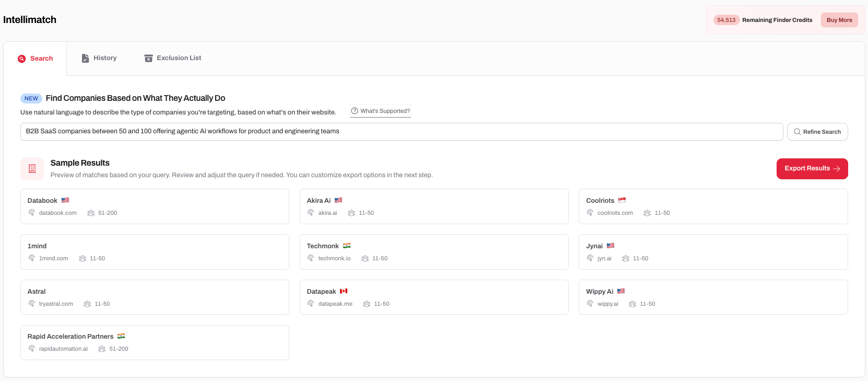Image resolution: width=868 pixels, height=381 pixels.
Task: Open the What's Supported? help link
Action: point(384,111)
